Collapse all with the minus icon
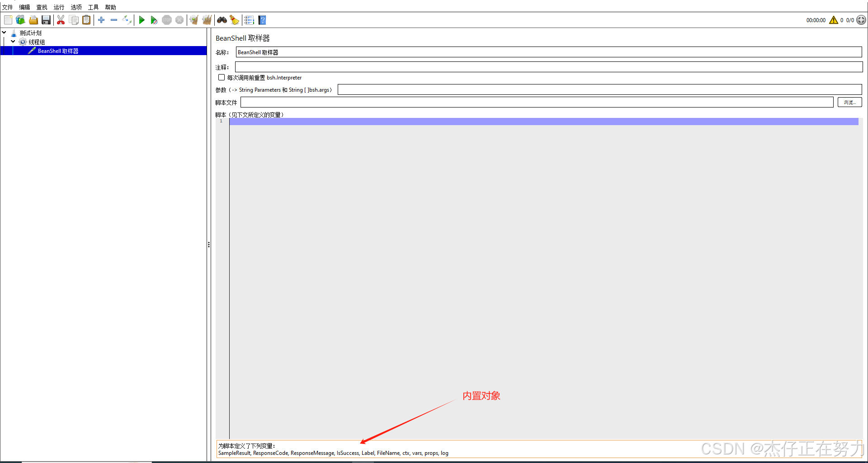This screenshot has height=463, width=868. pos(114,20)
